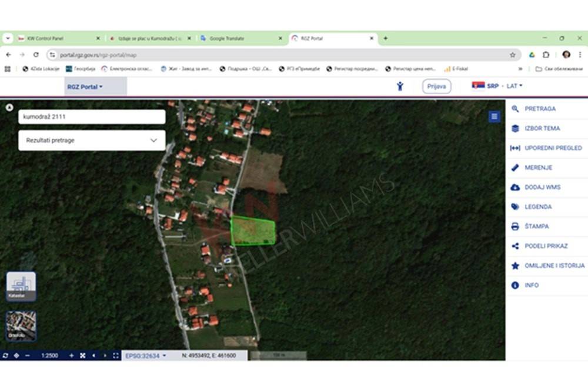Click the search field containing kumodraž 2111
This screenshot has width=588, height=392.
coord(92,116)
